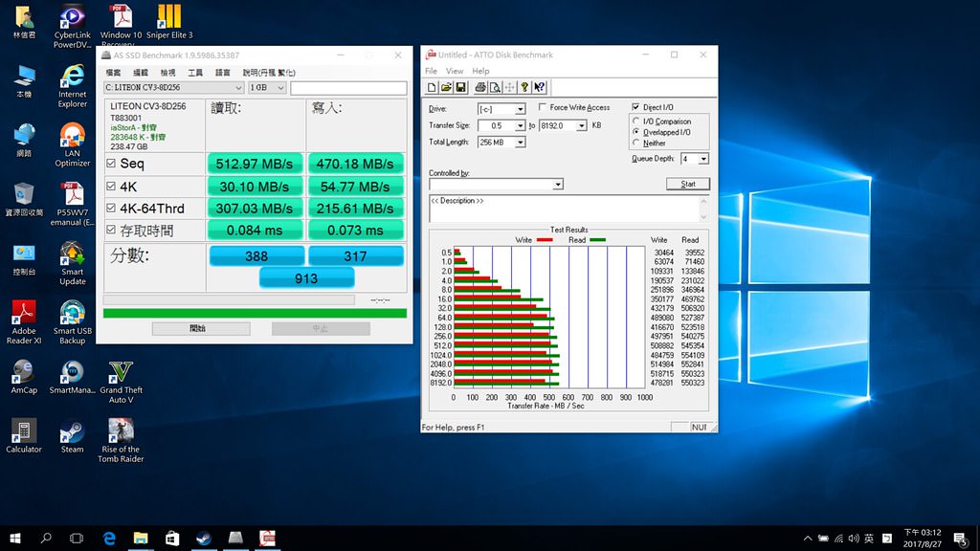
Task: Open the Recycle Bin desktop icon
Action: [x=24, y=199]
